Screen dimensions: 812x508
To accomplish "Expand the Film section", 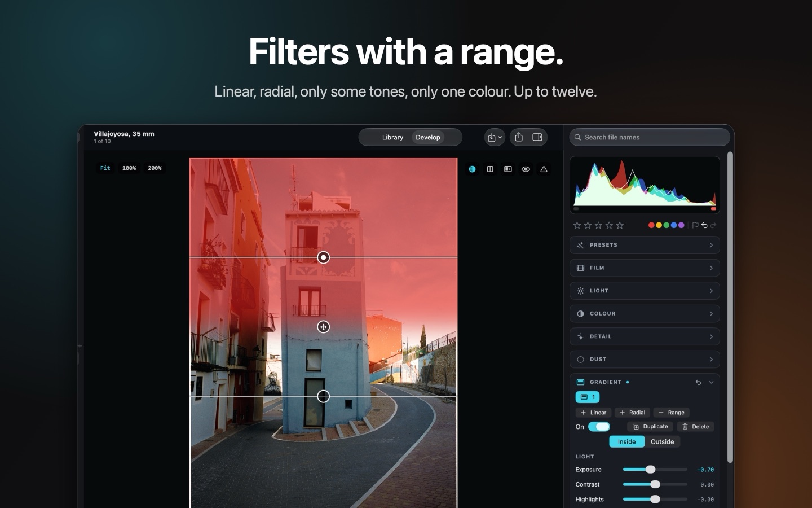I will [645, 268].
